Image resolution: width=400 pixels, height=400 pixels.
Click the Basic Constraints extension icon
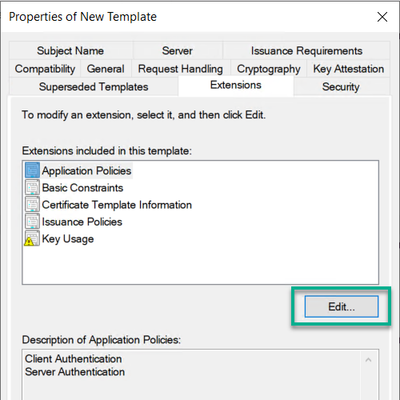32,187
